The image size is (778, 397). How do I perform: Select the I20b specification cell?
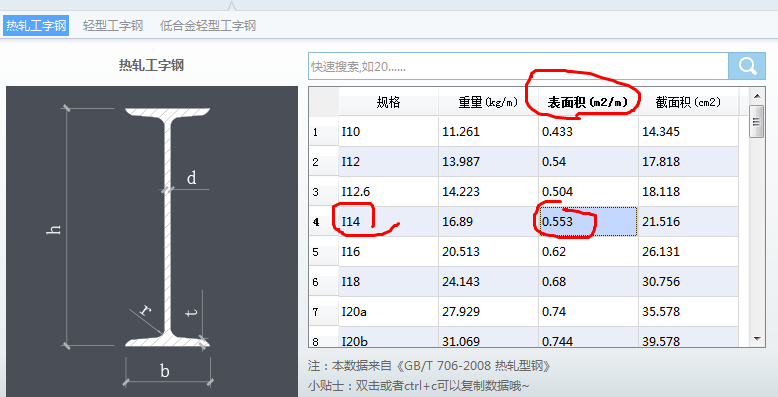coord(389,337)
